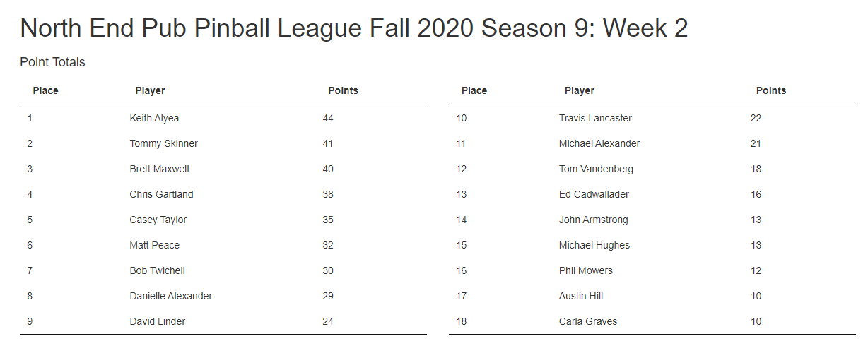Image resolution: width=868 pixels, height=346 pixels.
Task: Select the Point Totals label
Action: [52, 62]
